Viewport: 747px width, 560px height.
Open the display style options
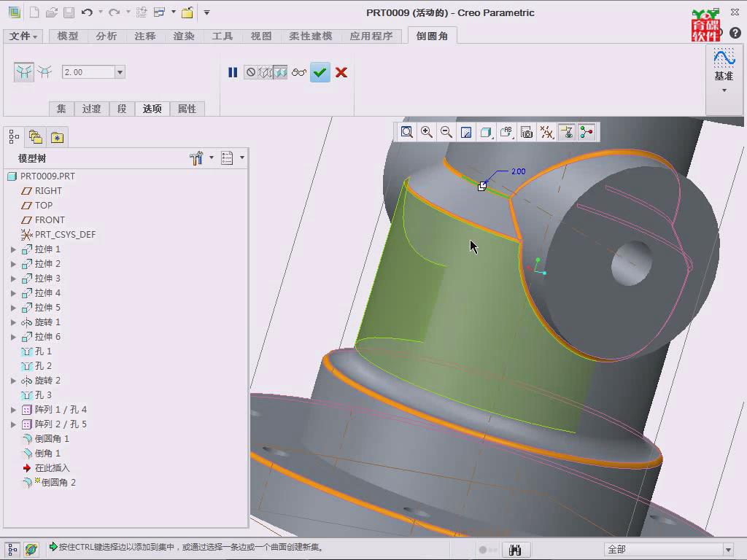coord(487,132)
